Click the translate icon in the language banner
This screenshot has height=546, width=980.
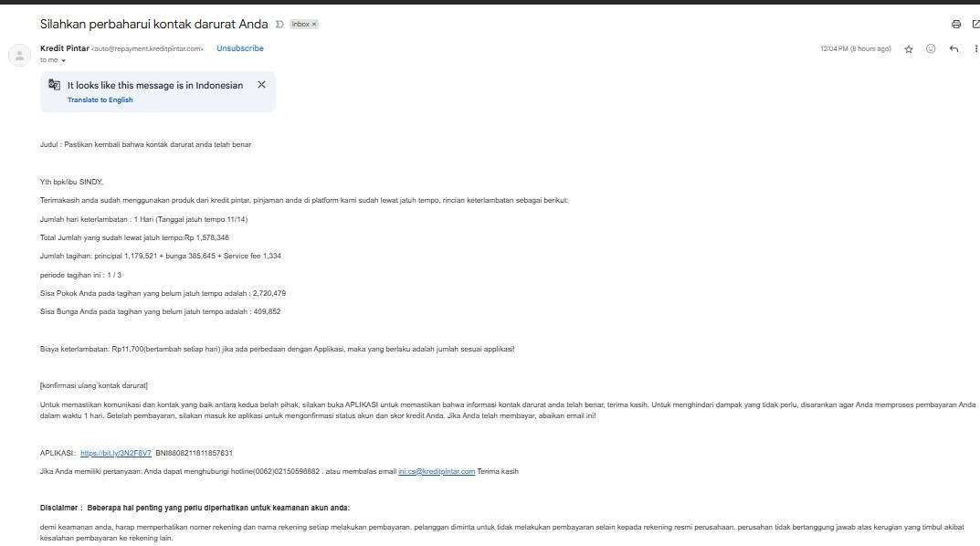point(55,85)
